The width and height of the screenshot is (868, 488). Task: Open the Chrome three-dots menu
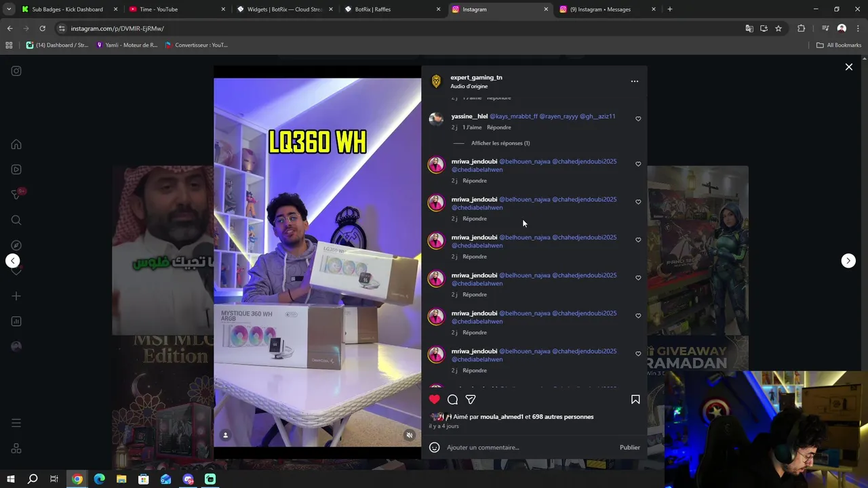857,28
